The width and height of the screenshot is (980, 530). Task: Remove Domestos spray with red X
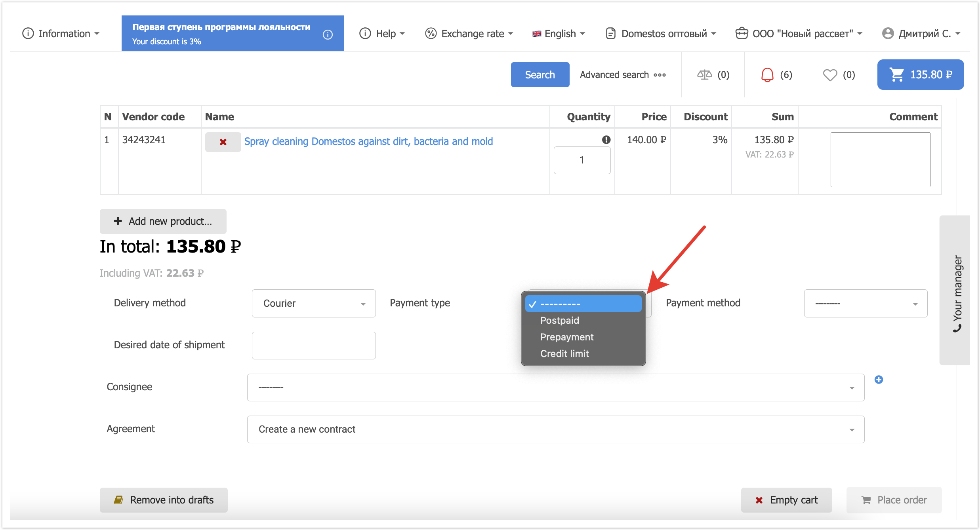pyautogui.click(x=223, y=142)
